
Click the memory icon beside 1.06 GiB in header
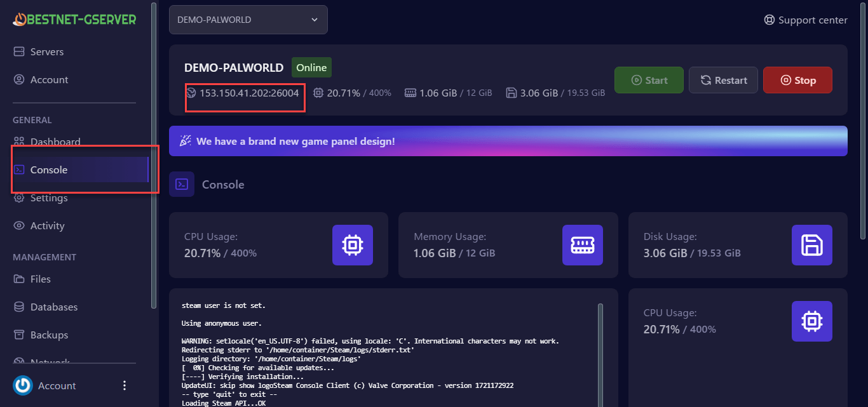(410, 93)
